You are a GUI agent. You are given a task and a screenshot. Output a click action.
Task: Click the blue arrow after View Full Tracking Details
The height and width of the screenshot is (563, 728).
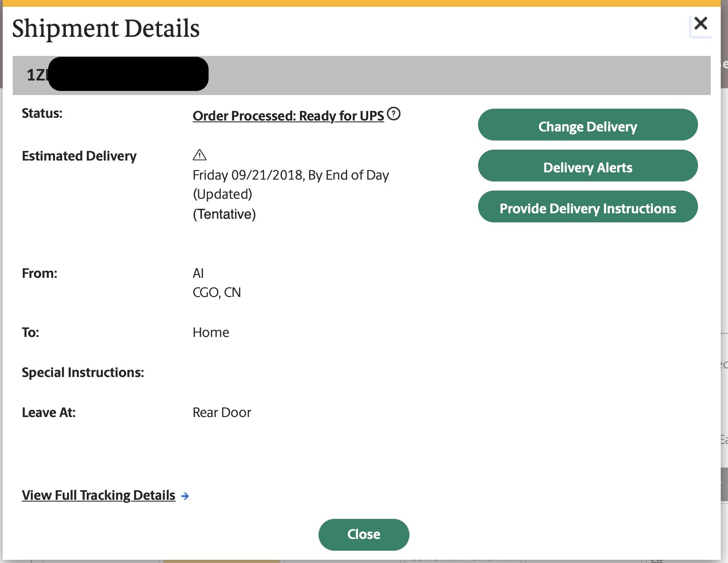185,496
